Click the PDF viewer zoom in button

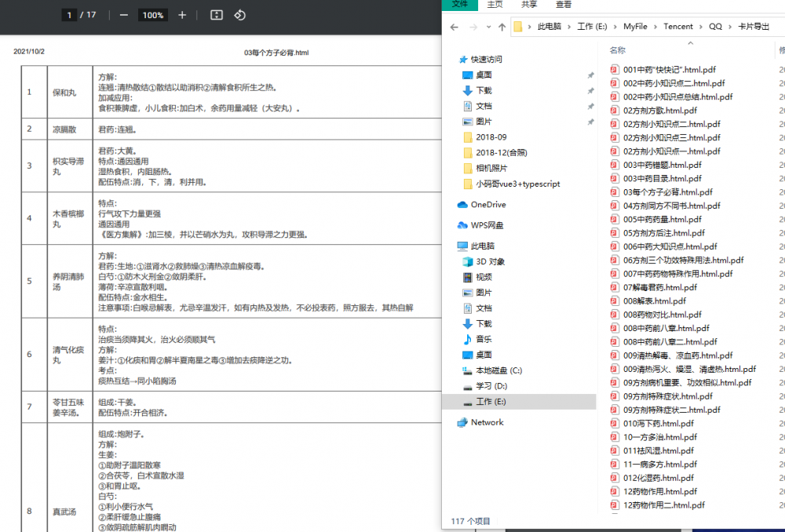(x=182, y=15)
